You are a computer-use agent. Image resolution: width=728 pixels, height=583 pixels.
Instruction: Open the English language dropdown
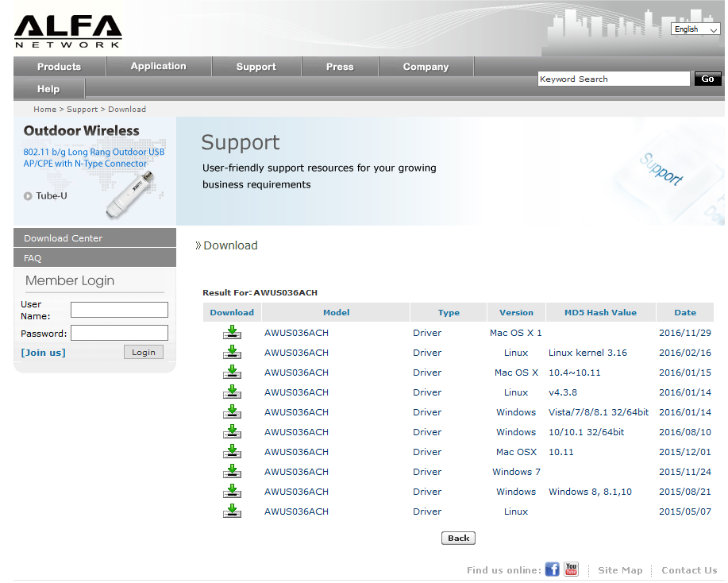pyautogui.click(x=695, y=29)
